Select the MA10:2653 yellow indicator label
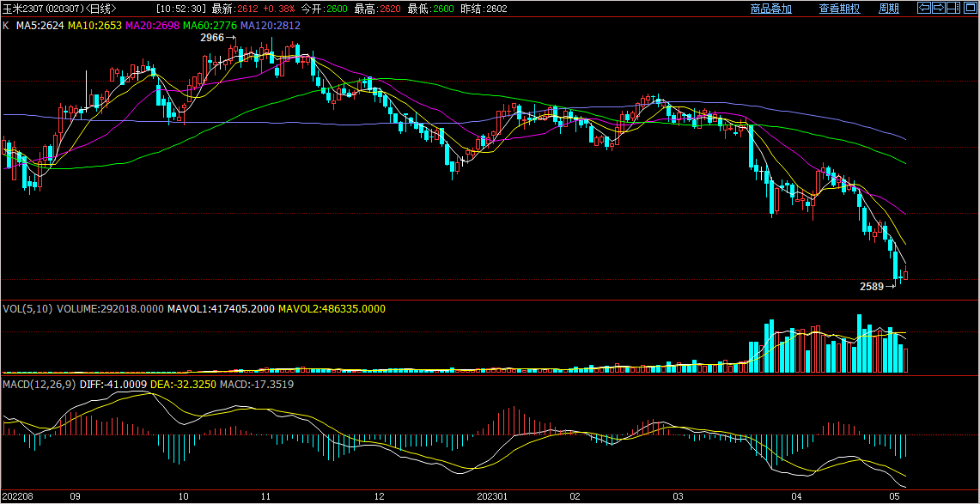 95,26
